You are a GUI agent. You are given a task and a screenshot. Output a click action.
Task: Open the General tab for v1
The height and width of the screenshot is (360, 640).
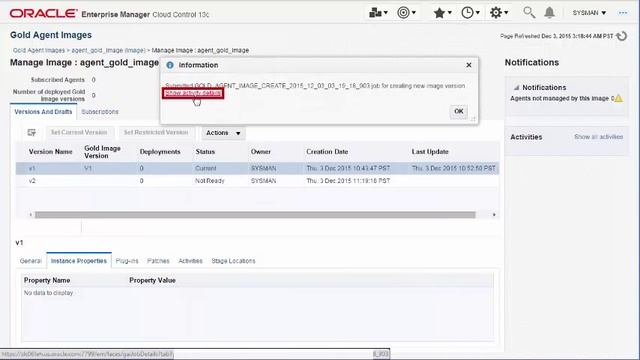(31, 261)
